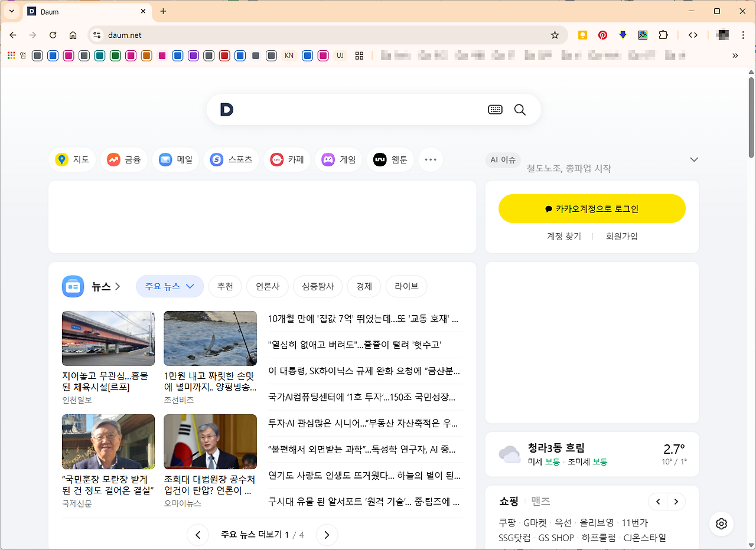Click the daum.net address bar

tap(328, 35)
